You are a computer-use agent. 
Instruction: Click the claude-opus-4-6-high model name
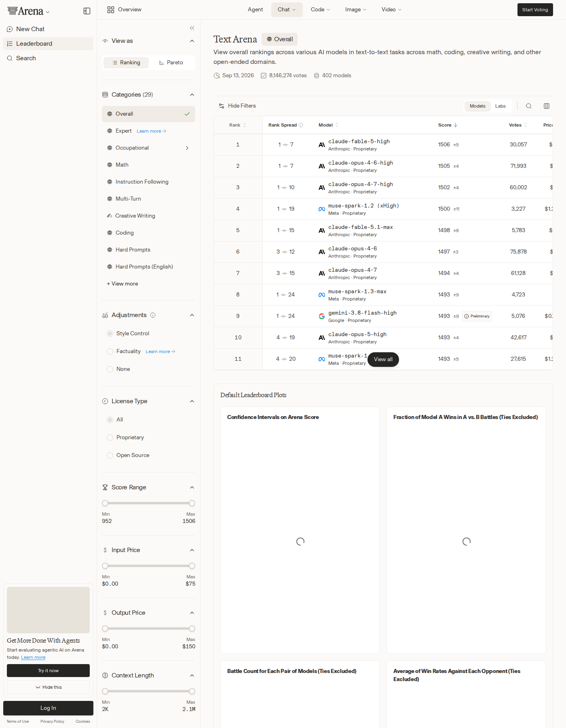tap(361, 163)
